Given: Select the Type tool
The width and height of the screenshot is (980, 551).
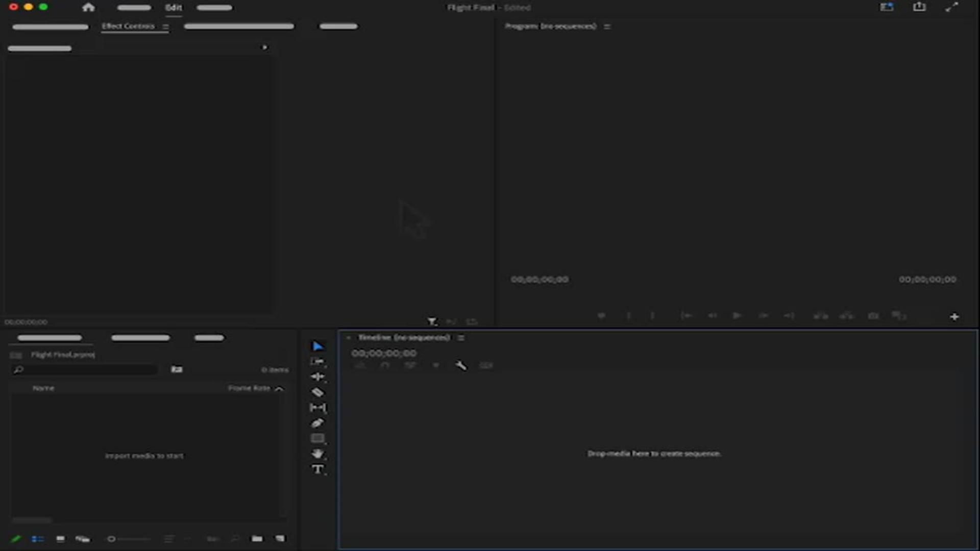Looking at the screenshot, I should 317,469.
